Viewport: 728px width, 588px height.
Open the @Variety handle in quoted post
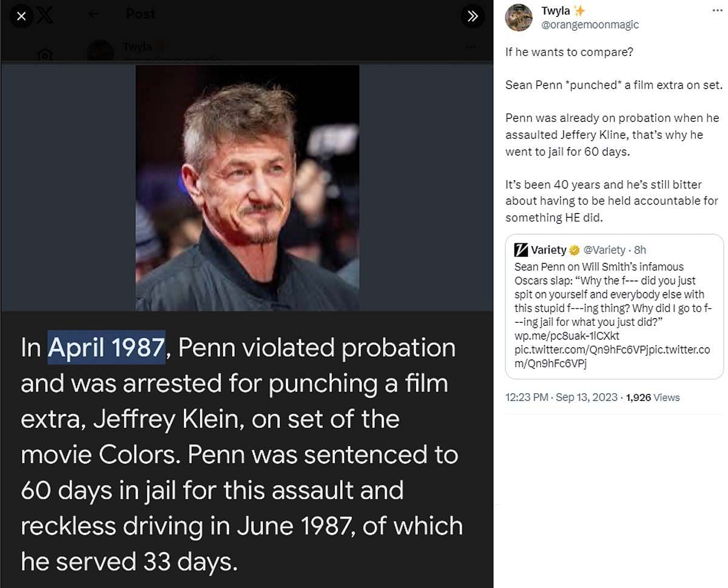[x=604, y=250]
